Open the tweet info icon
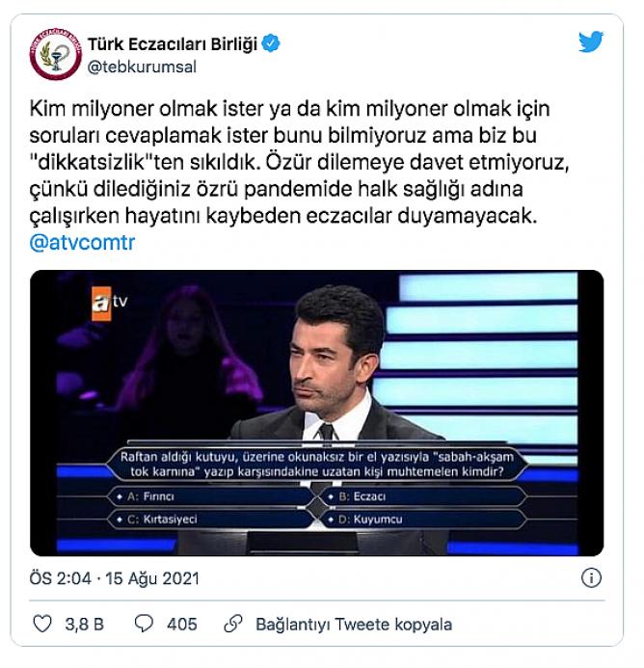644x668 pixels. pyautogui.click(x=591, y=578)
